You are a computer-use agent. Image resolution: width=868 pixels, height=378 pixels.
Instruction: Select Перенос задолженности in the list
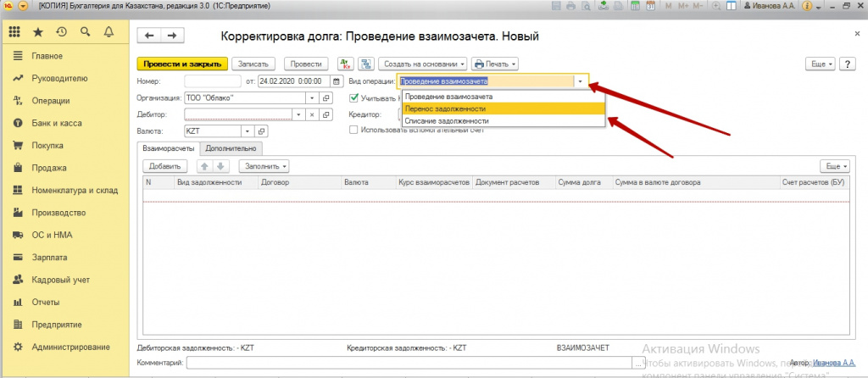(504, 108)
